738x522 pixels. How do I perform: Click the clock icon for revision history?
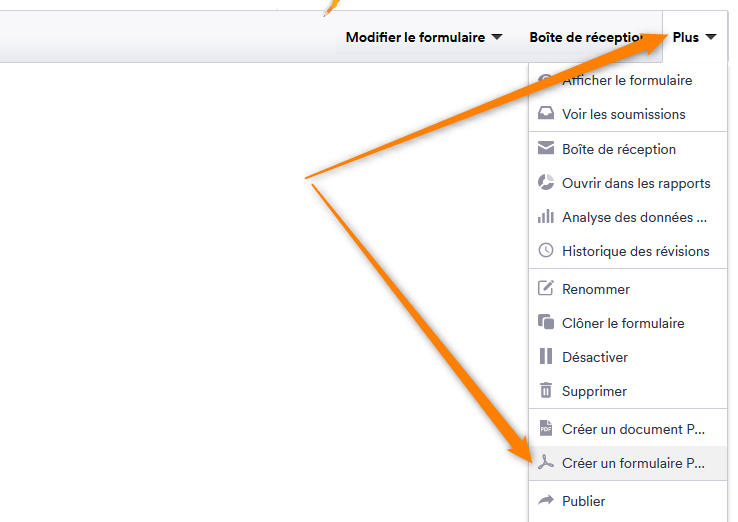(545, 250)
